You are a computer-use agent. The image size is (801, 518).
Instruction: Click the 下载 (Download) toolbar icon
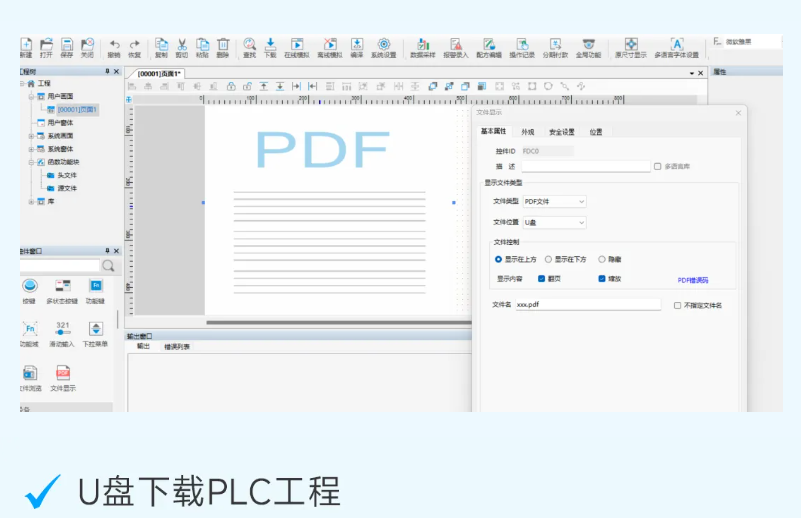(270, 46)
